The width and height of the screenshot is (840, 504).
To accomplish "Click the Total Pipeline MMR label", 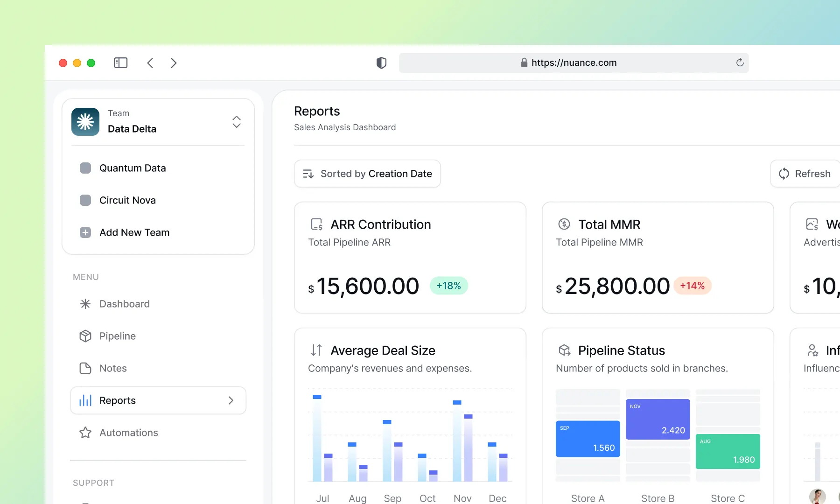I will click(x=600, y=242).
